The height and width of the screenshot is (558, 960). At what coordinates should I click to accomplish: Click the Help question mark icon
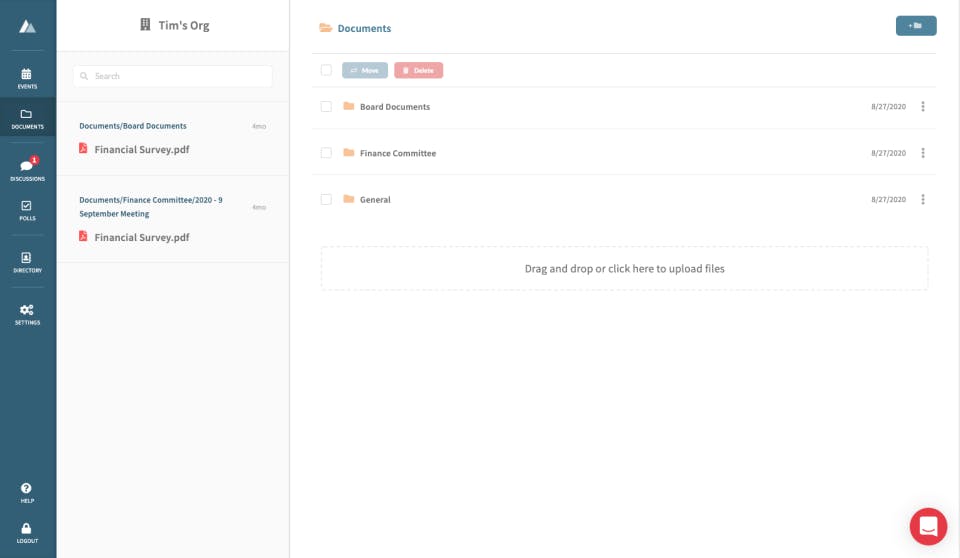27,489
